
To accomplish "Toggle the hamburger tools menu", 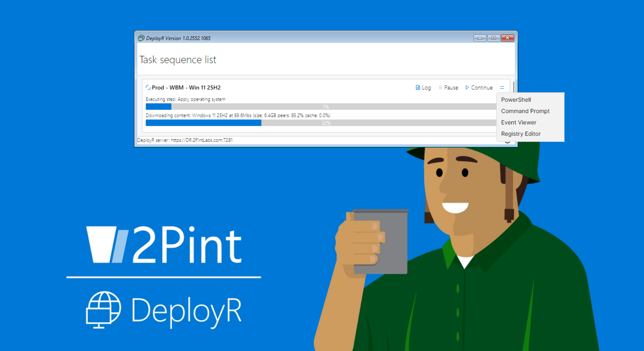I will coord(502,88).
